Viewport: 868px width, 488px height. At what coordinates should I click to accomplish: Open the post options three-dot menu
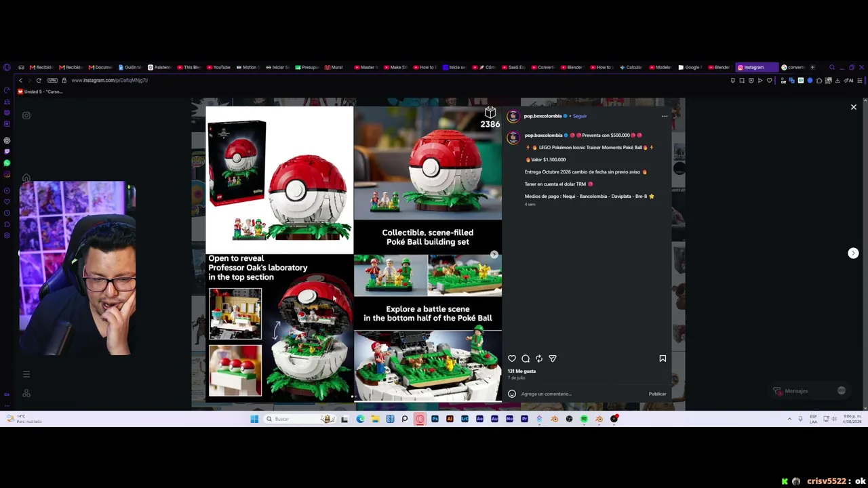coord(665,116)
